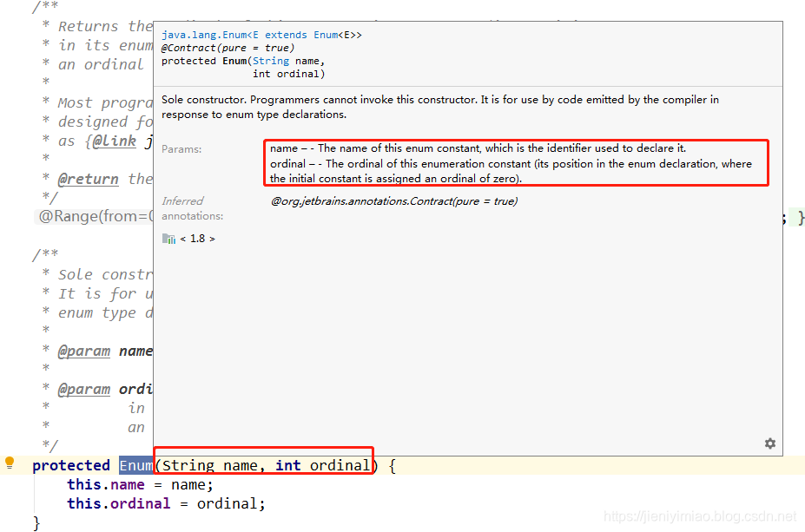Click the Inferred annotations label
The width and height of the screenshot is (805, 532).
[x=182, y=207]
